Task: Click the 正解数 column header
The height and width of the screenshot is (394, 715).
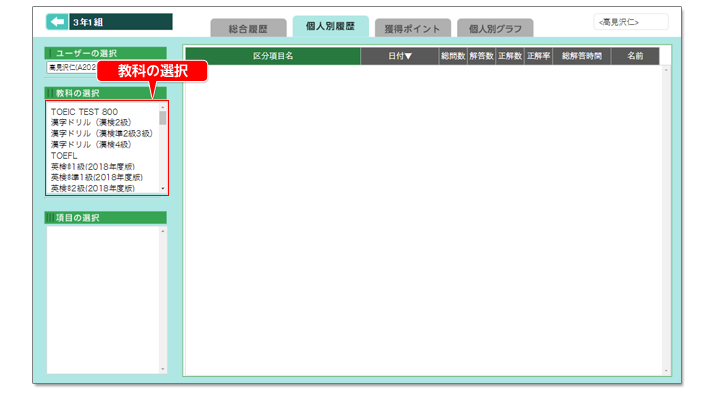Action: coord(510,56)
